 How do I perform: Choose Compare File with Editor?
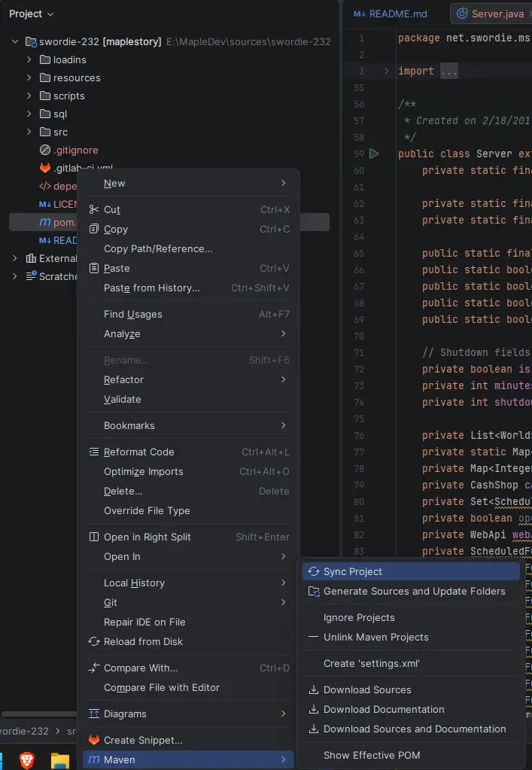(189, 687)
